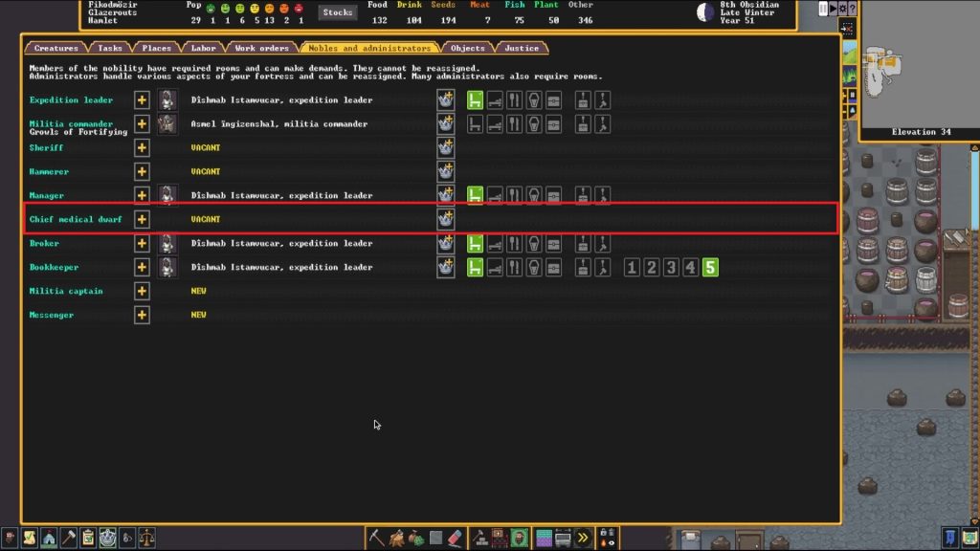The image size is (980, 551).
Task: Click the plus button beside Manager
Action: (142, 195)
